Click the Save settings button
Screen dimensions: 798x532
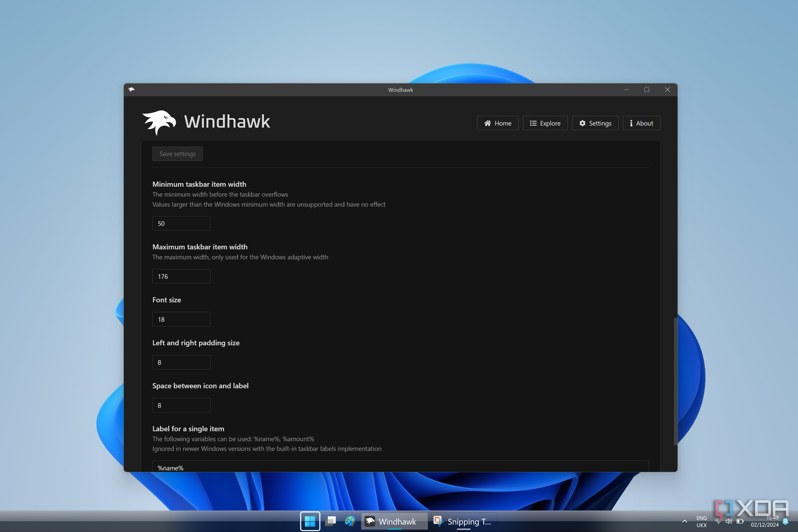point(178,154)
